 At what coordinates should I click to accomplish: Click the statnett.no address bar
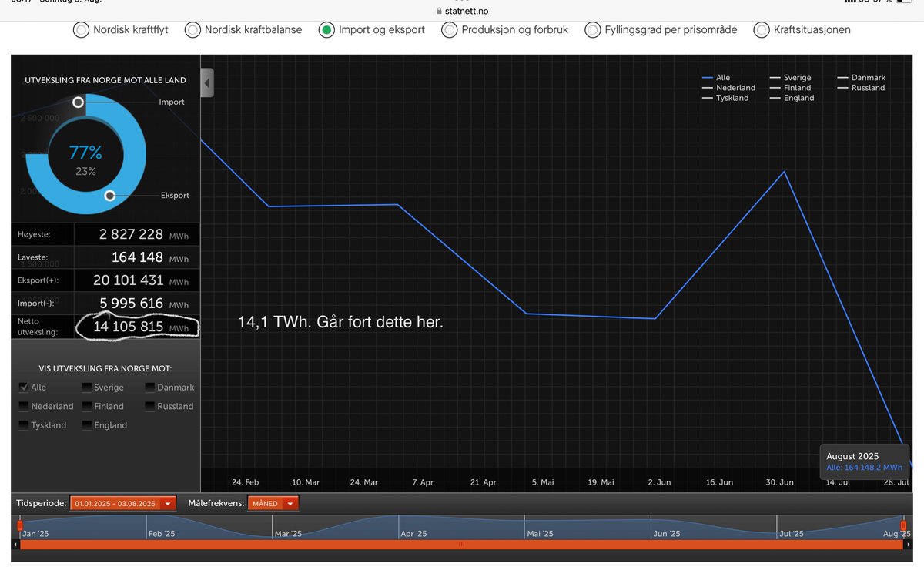point(462,11)
